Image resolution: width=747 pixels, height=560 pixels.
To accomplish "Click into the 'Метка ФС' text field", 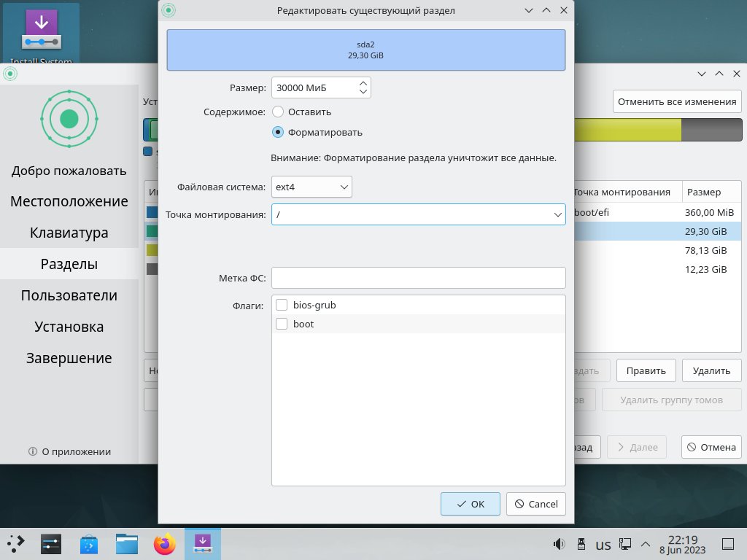I will point(418,278).
